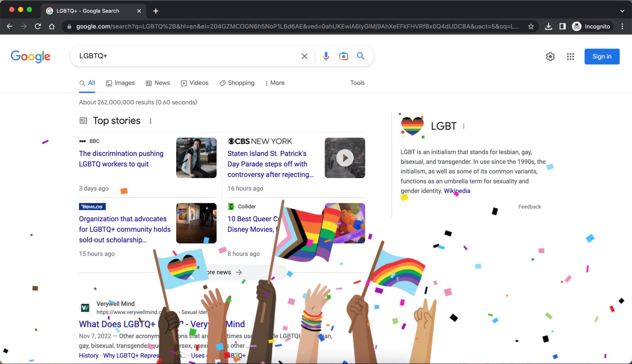This screenshot has width=632, height=364.
Task: Open Tools search filters
Action: (x=357, y=83)
